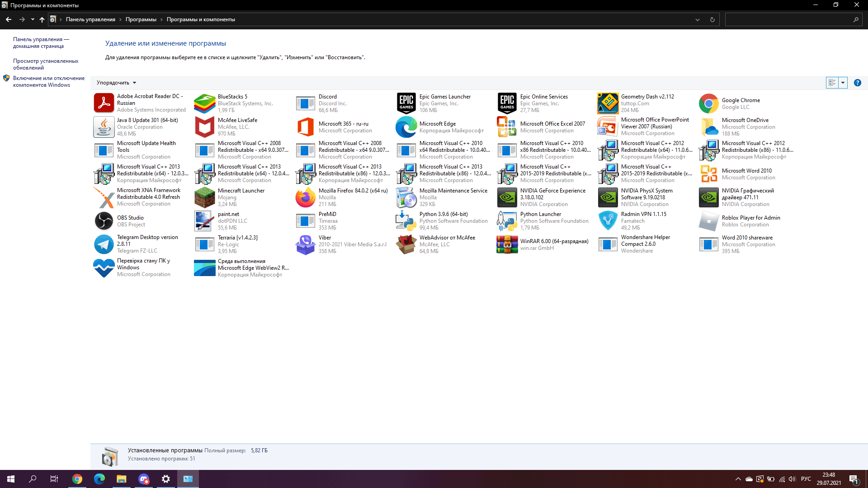Screen dimensions: 868x488
Task: Select the Python 3.9.6 (64-bit) icon
Action: click(x=406, y=221)
